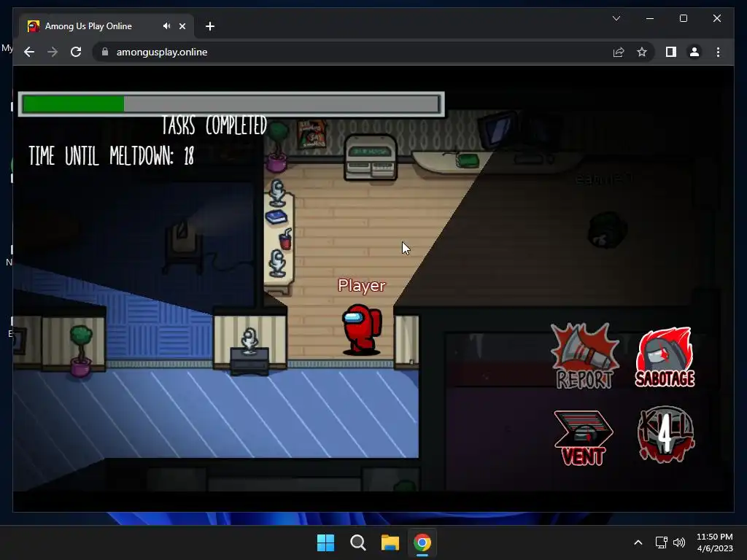
Task: Go forward in browser history
Action: 53,52
